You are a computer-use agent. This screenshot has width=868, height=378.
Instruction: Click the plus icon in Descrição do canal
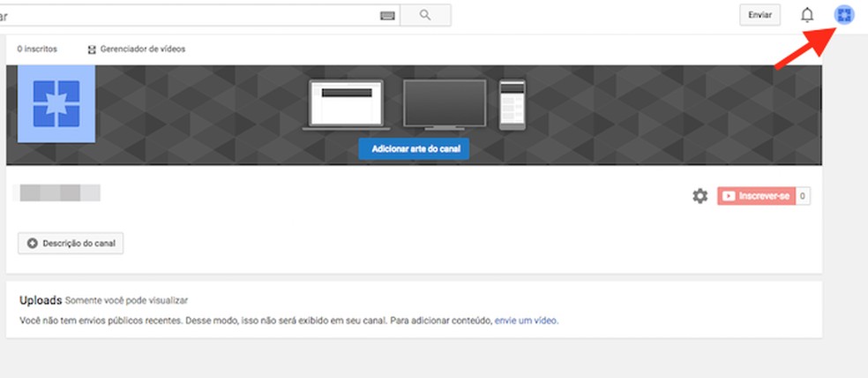click(33, 244)
